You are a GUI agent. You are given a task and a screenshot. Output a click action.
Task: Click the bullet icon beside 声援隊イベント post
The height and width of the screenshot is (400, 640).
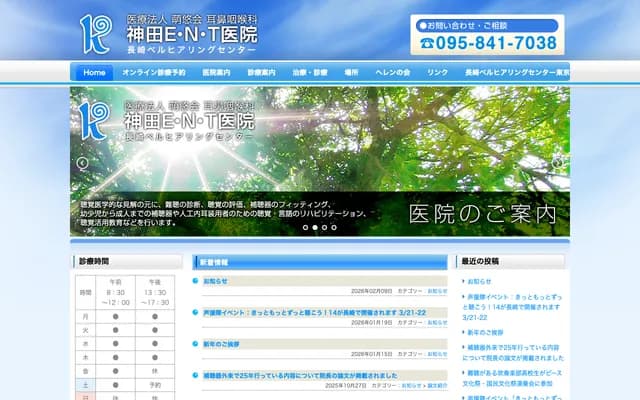[x=196, y=312]
